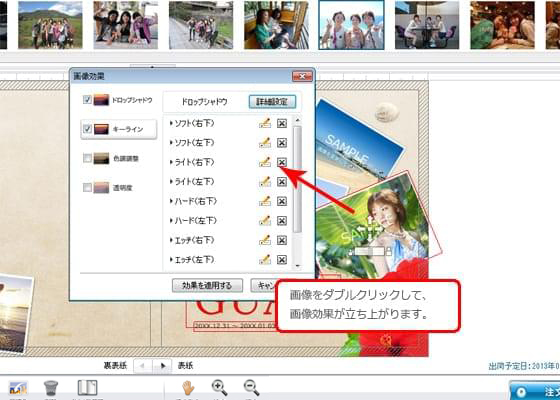Edit the ライト(右下) preset with pencil icon
This screenshot has width=560, height=400.
[265, 162]
